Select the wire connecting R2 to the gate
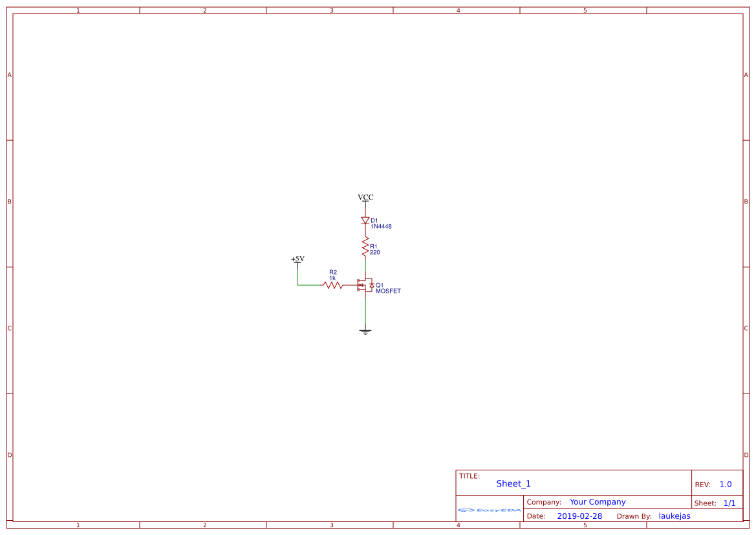 pyautogui.click(x=349, y=285)
